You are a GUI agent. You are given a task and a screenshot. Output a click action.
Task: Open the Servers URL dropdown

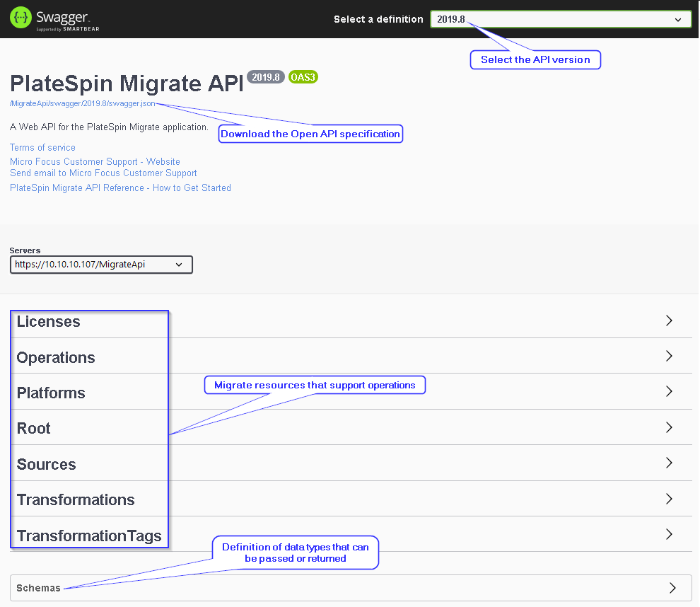tap(101, 265)
